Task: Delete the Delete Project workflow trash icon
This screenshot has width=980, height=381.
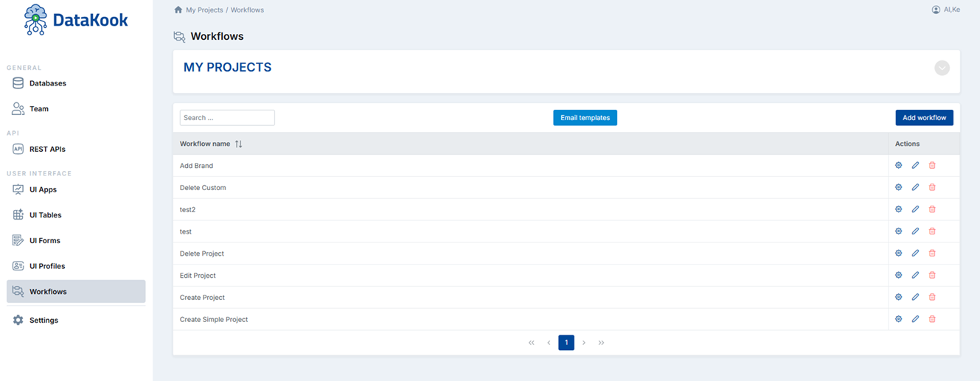Action: click(x=932, y=253)
